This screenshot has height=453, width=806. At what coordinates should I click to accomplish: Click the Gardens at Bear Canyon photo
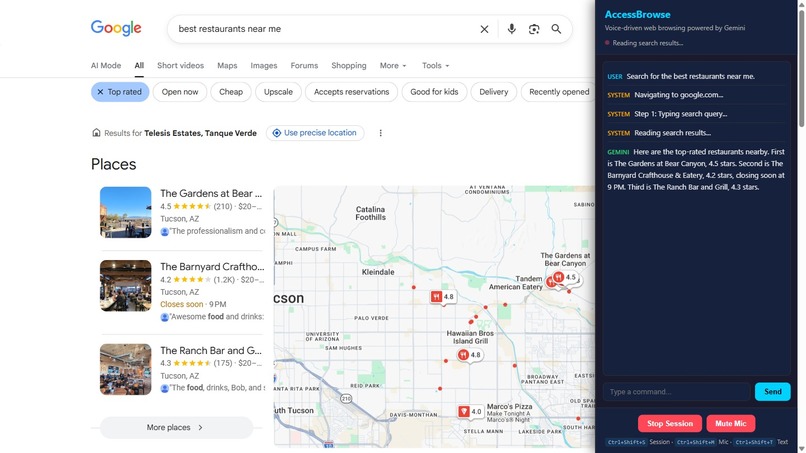click(x=125, y=212)
